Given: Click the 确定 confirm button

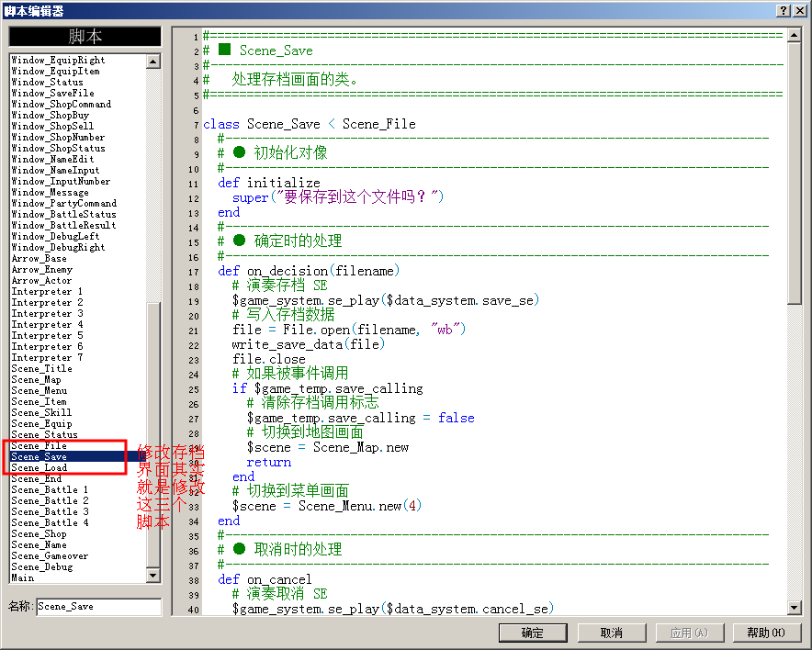Looking at the screenshot, I should [x=533, y=633].
